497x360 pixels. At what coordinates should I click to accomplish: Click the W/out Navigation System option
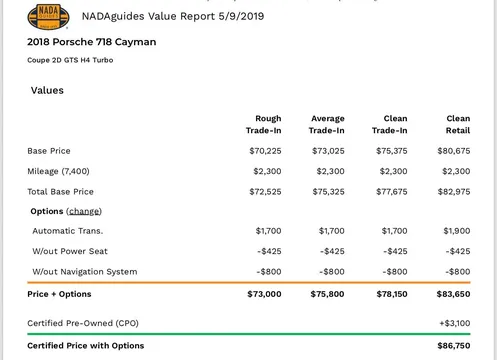[85, 272]
